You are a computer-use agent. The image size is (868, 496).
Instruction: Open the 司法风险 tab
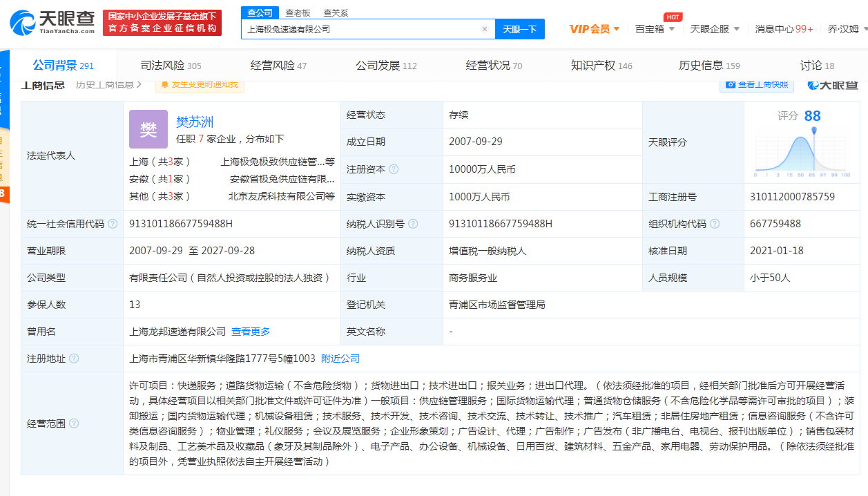pos(171,66)
